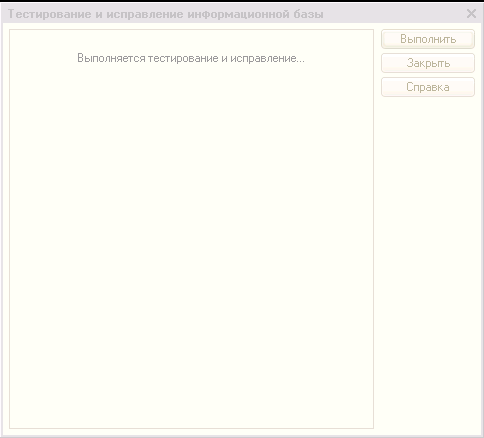Show documentation by clicking Справка
Image resolution: width=484 pixels, height=438 pixels.
pyautogui.click(x=428, y=87)
